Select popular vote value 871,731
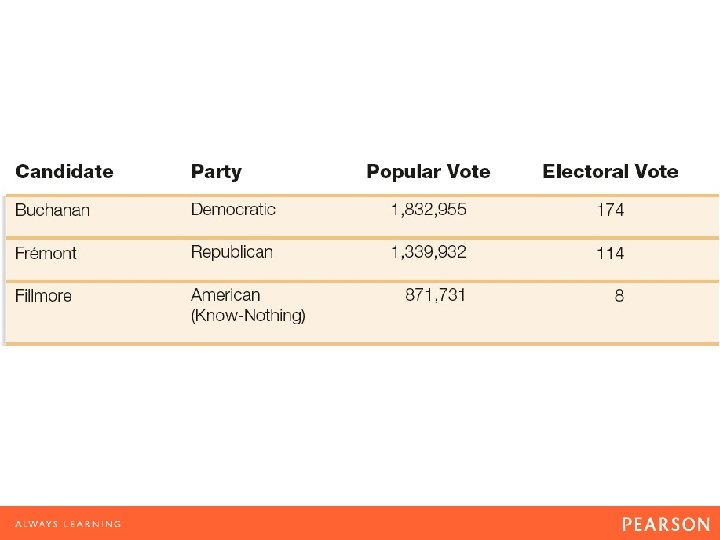 click(x=435, y=295)
